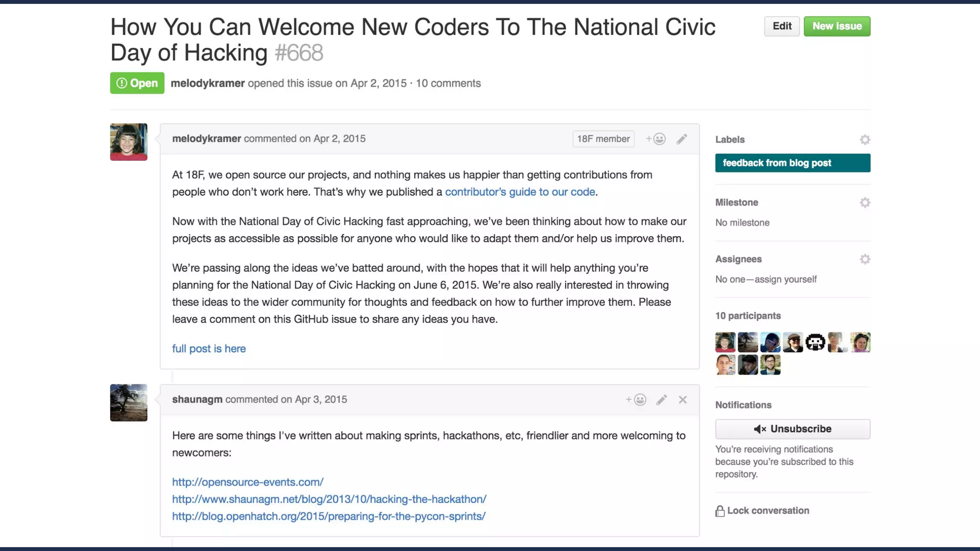
Task: Open the Labels gear settings
Action: [865, 140]
